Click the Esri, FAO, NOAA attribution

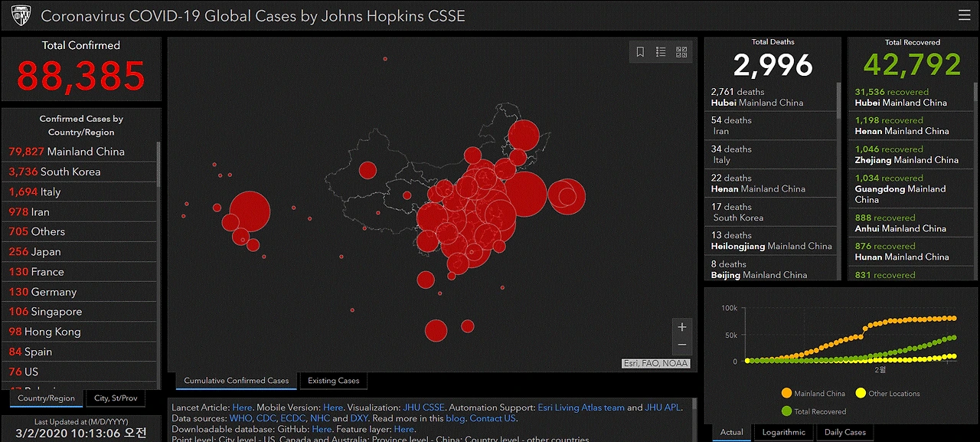(x=655, y=364)
